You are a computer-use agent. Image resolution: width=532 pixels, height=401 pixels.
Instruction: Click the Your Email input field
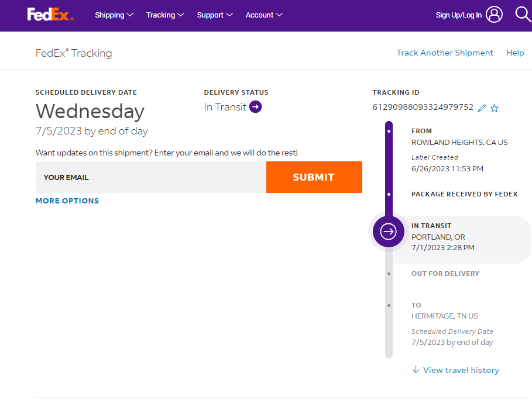[x=150, y=177]
